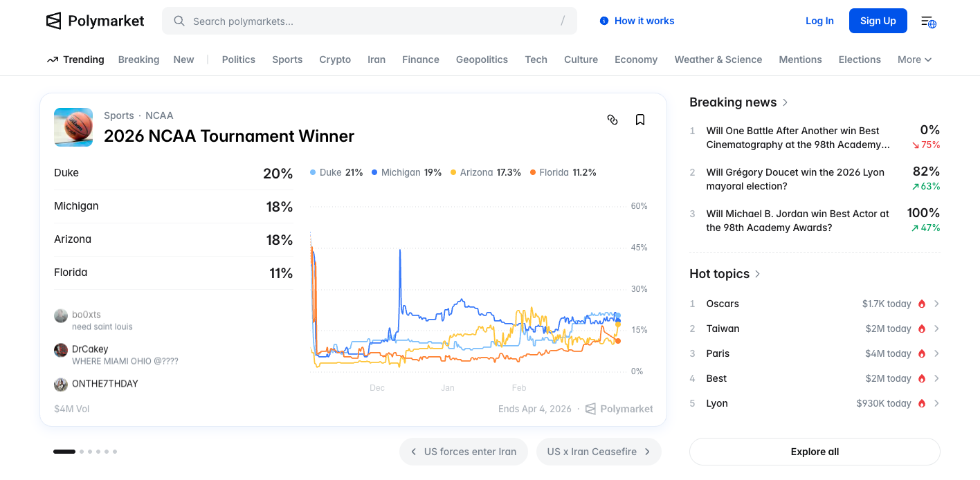Expand Hot topics chevron
This screenshot has width=980, height=480.
(758, 274)
